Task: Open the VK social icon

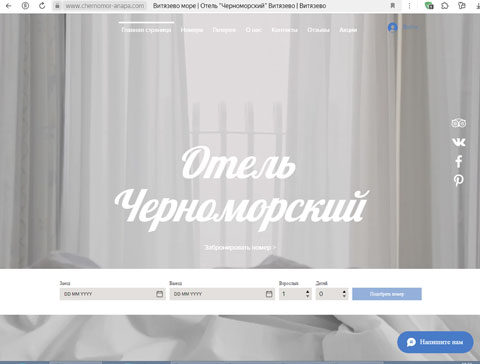Action: coord(459,142)
